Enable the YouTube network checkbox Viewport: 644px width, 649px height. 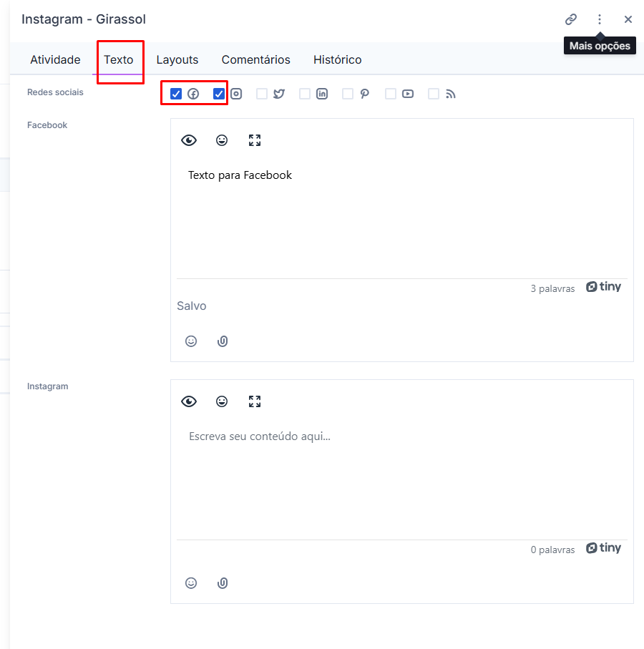pyautogui.click(x=390, y=94)
